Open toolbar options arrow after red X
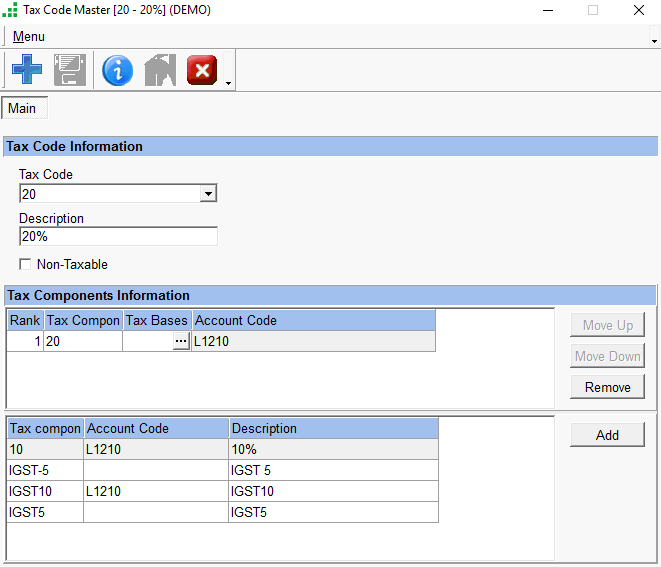661x567 pixels. pos(229,82)
